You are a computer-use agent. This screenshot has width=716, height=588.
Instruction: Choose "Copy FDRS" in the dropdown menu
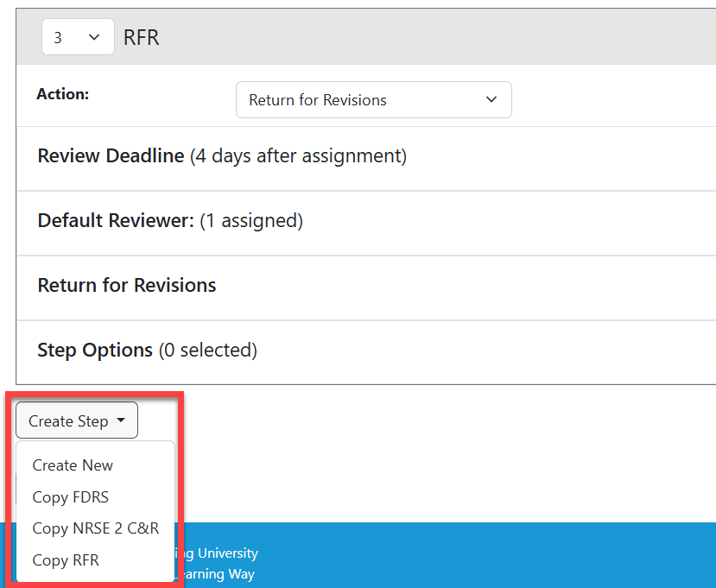70,496
